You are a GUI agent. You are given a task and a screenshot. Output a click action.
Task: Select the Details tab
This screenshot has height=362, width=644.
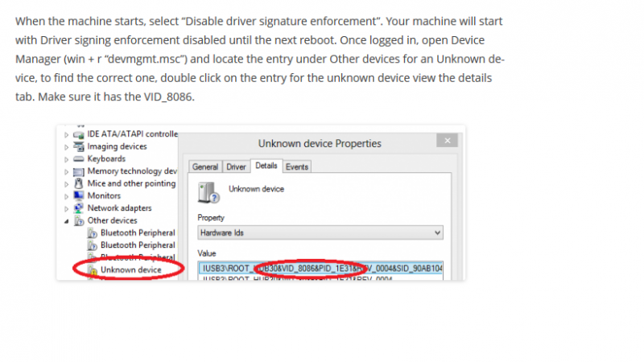pos(266,167)
